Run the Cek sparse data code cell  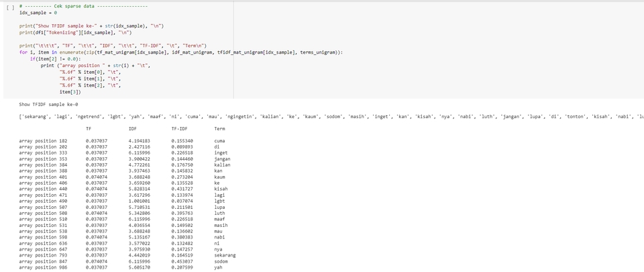(11, 7)
